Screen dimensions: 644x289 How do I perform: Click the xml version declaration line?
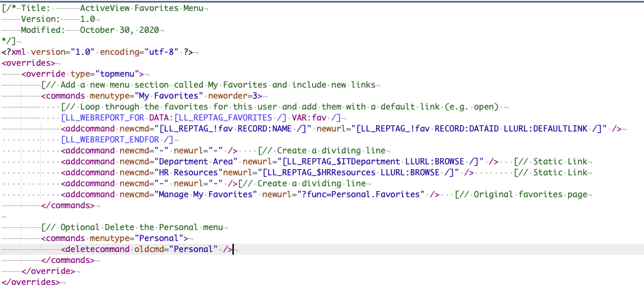97,52
